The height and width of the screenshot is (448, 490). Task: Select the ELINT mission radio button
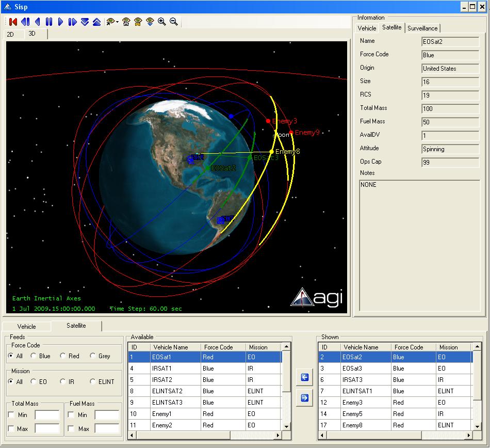[x=93, y=381]
